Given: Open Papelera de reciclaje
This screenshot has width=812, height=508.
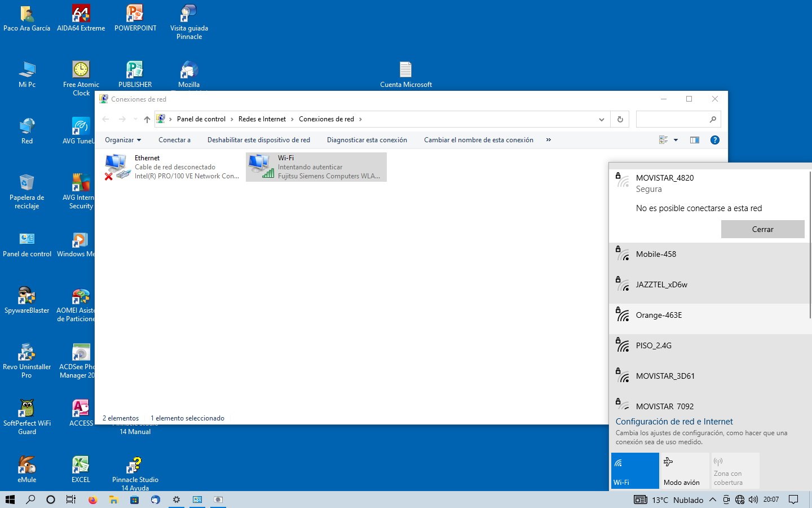Looking at the screenshot, I should pos(27,192).
